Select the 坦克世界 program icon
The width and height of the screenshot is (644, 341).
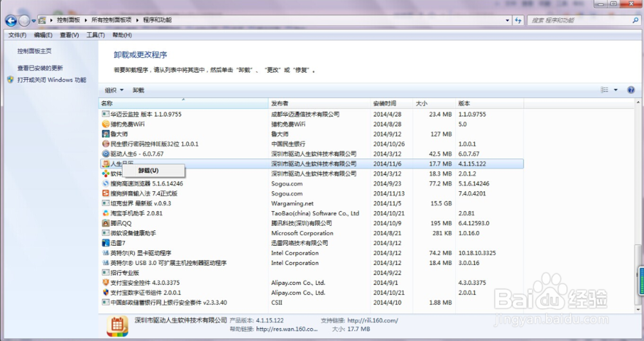point(106,203)
